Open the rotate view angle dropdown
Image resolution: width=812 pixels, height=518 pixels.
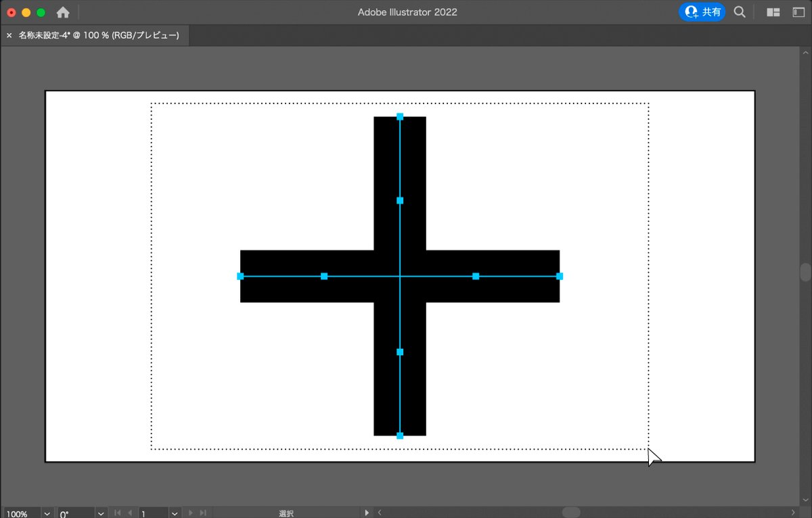[101, 513]
